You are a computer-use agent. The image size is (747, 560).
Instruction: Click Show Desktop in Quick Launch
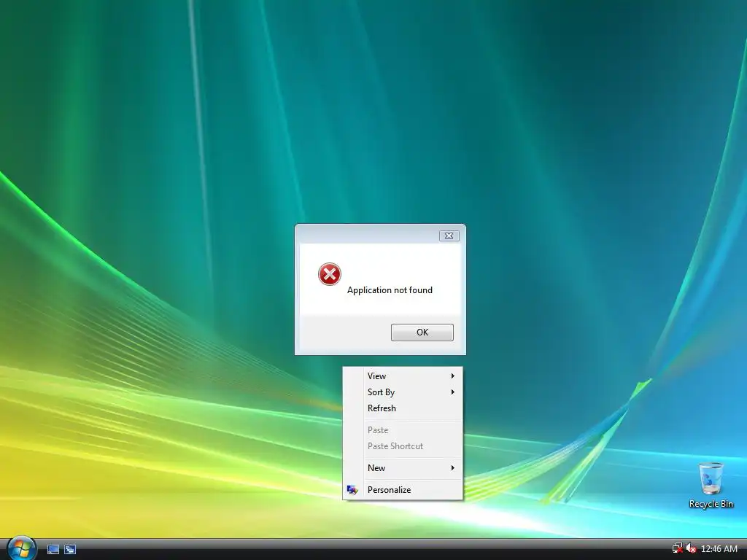point(53,550)
